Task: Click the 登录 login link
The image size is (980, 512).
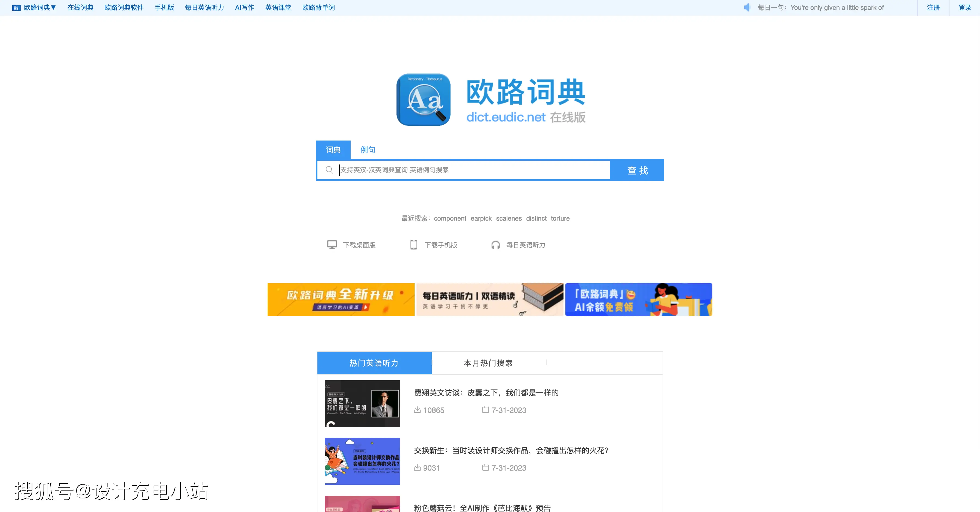Action: tap(965, 8)
